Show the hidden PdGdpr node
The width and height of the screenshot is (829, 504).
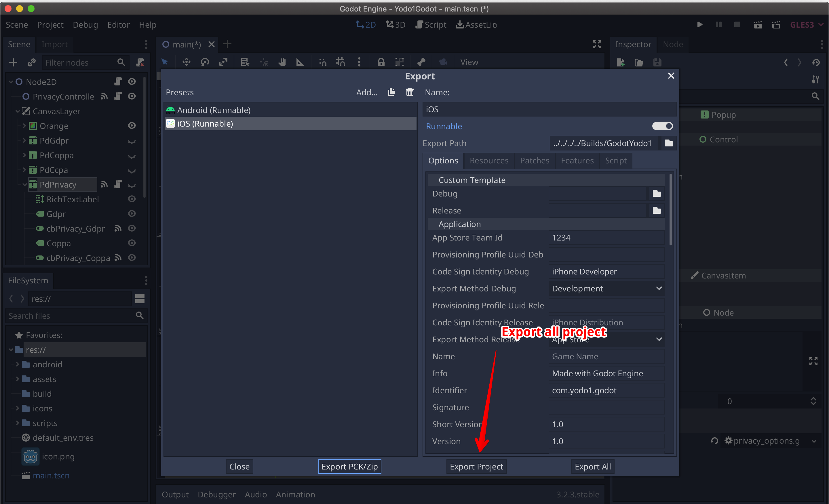tap(132, 142)
